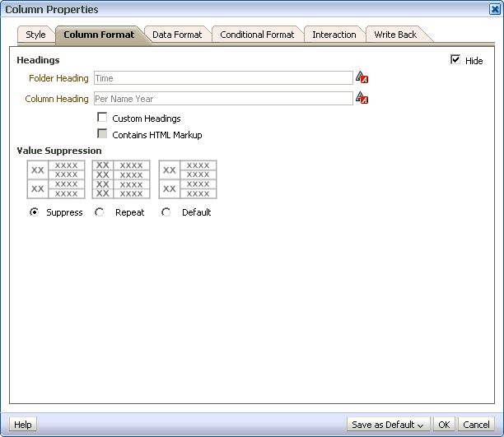Screen dimensions: 504x437
Task: Open Column Heading format editor icon
Action: click(x=362, y=98)
